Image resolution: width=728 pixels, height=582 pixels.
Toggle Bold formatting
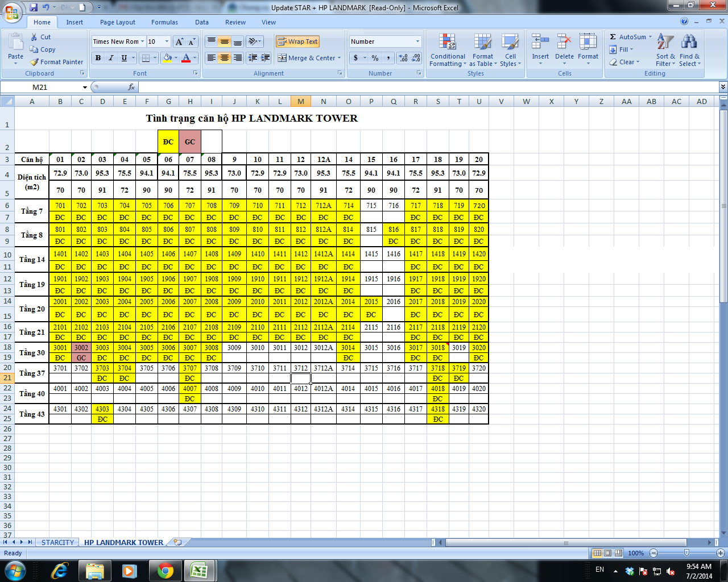pyautogui.click(x=98, y=58)
